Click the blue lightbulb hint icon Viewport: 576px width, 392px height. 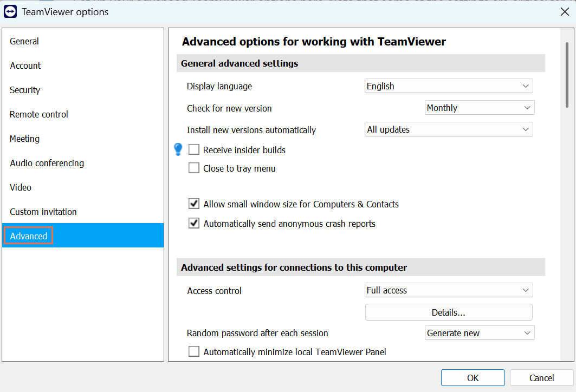pos(178,149)
